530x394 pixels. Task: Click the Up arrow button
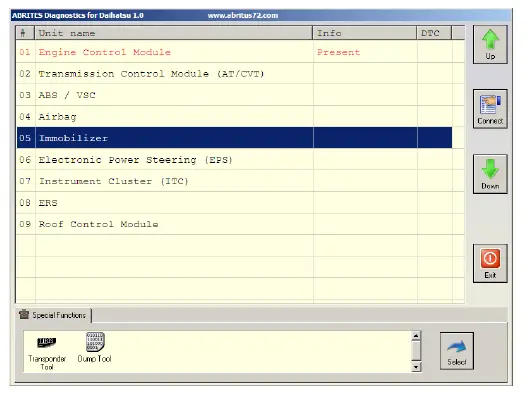tap(490, 44)
